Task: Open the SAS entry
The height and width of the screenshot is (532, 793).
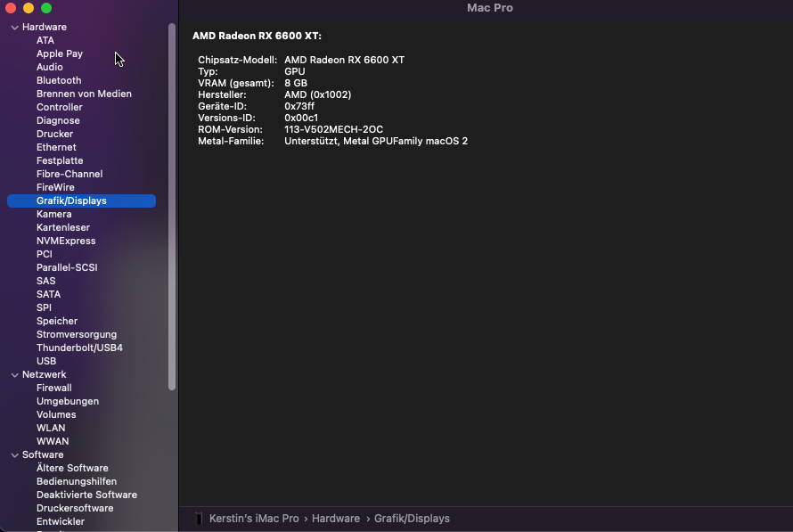Action: point(45,282)
